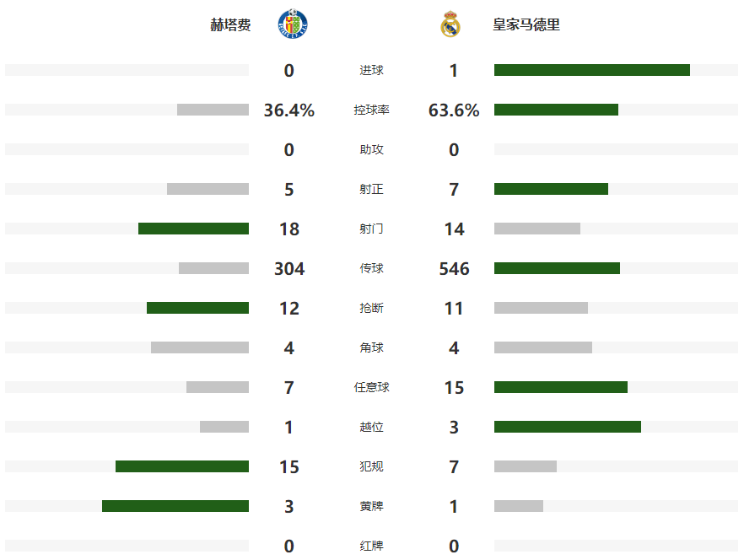Select the 控球率 stat label

[371, 110]
